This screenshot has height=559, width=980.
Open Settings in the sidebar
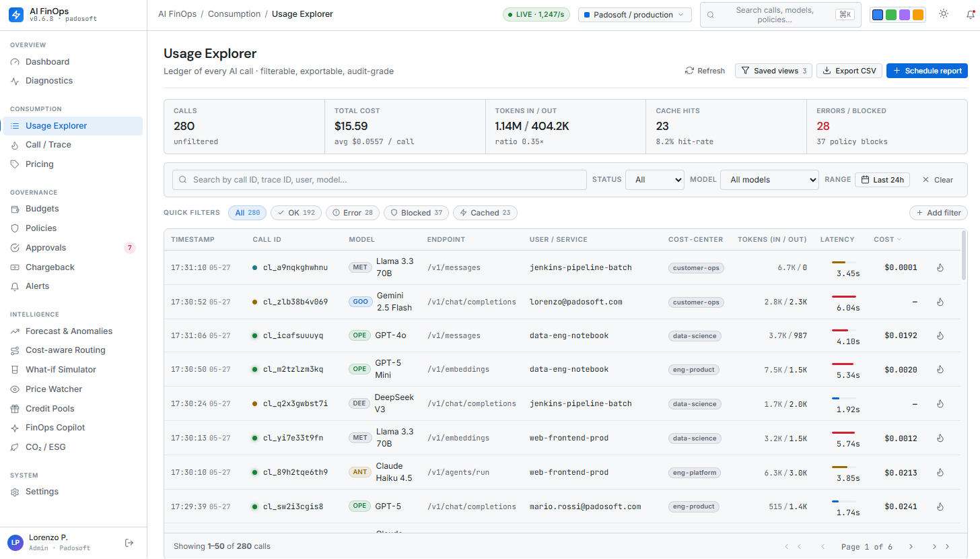click(x=73, y=492)
